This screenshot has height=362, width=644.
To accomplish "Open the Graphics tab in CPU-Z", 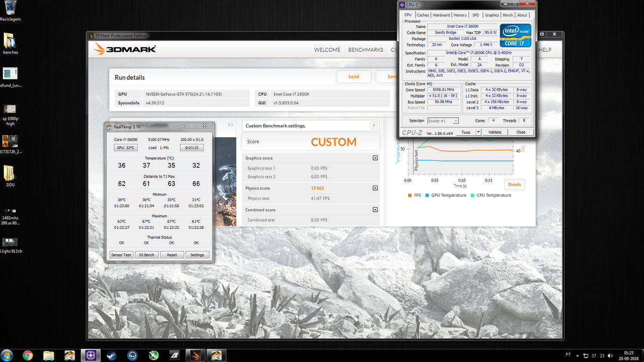I will [492, 15].
